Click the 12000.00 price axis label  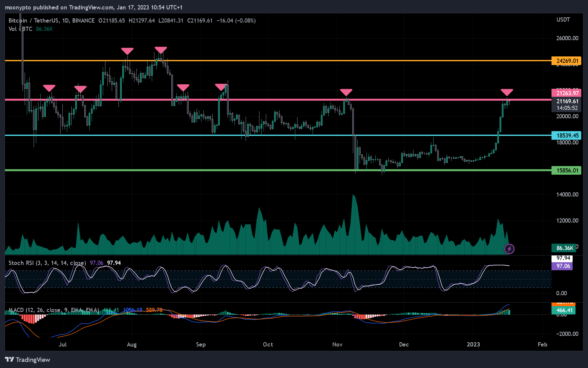(x=567, y=221)
